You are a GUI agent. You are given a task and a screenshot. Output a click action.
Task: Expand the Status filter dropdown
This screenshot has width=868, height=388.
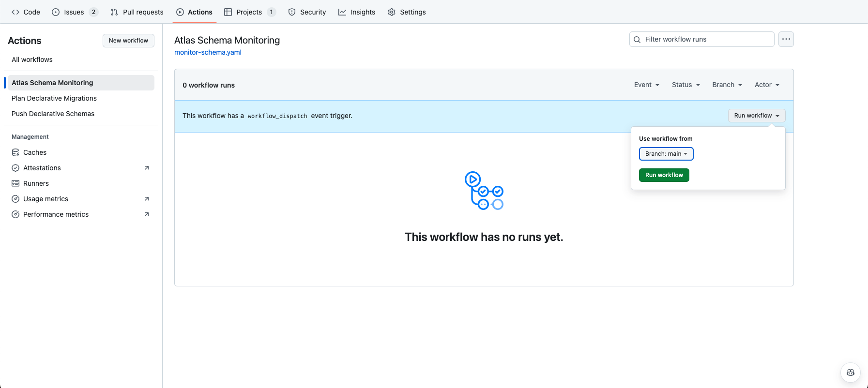[686, 85]
